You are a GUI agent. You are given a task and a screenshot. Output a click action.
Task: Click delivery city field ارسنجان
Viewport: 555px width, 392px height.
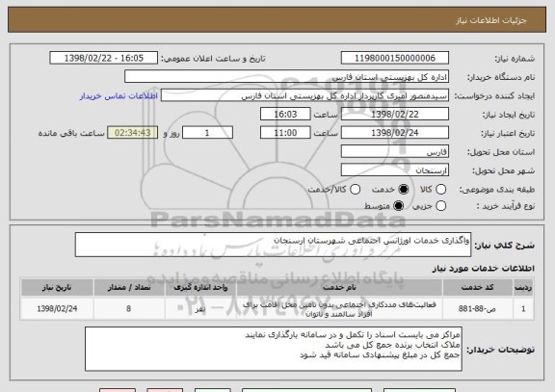pos(395,170)
